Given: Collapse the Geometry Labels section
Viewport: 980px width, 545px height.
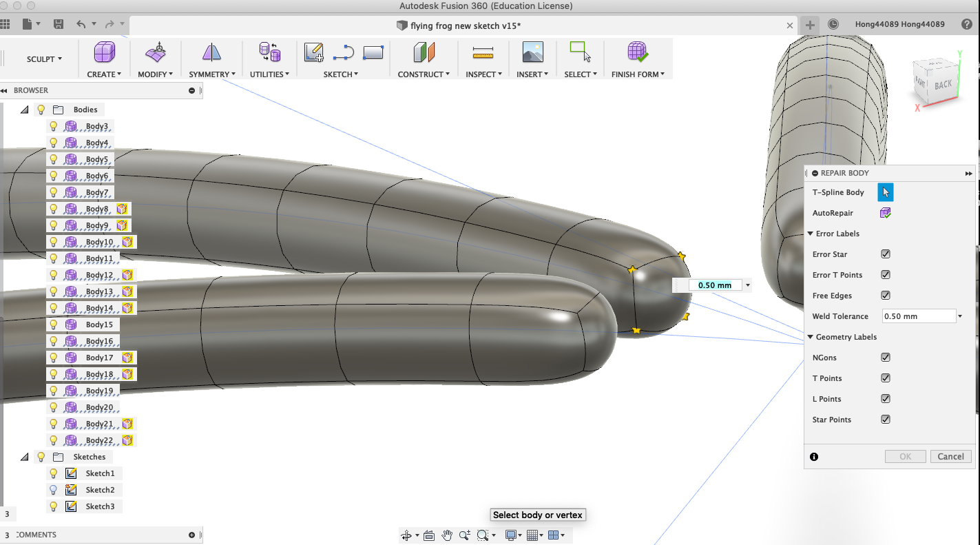Looking at the screenshot, I should pyautogui.click(x=811, y=337).
